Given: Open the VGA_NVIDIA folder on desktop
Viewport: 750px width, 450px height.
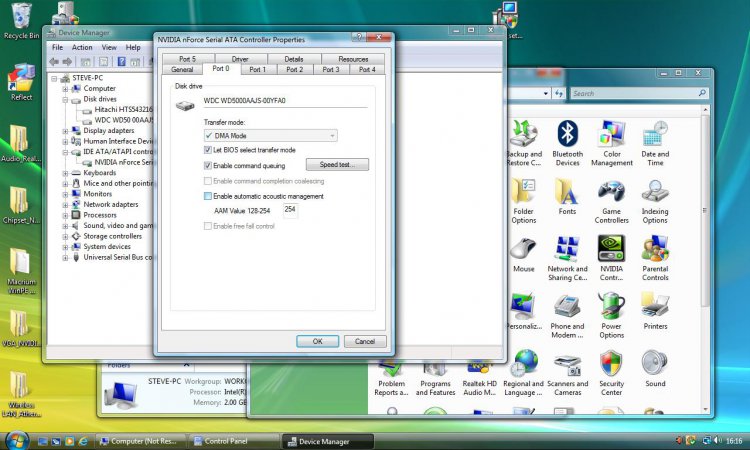Looking at the screenshot, I should tap(21, 329).
